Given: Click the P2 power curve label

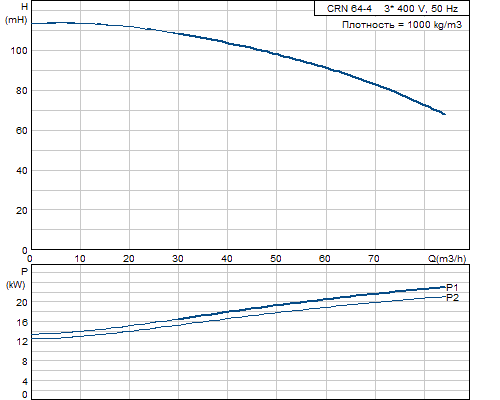Looking at the screenshot, I should (x=452, y=298).
